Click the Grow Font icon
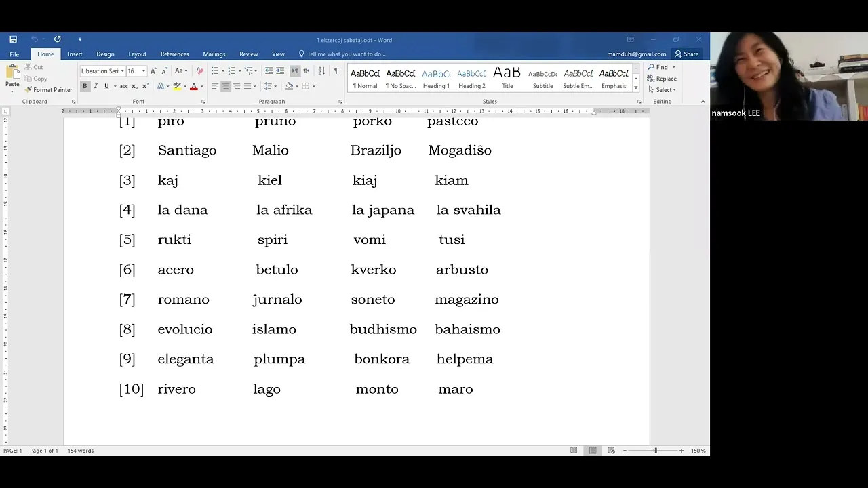The height and width of the screenshot is (488, 868). [x=153, y=70]
